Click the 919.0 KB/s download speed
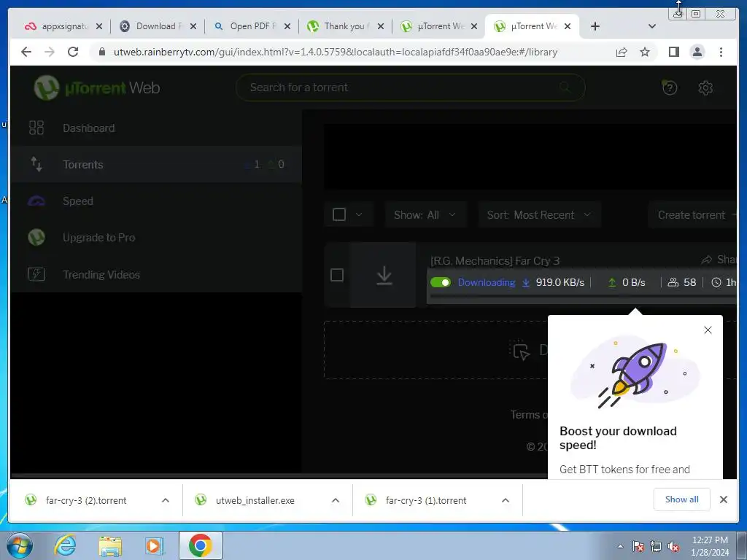The image size is (747, 560). click(x=560, y=282)
